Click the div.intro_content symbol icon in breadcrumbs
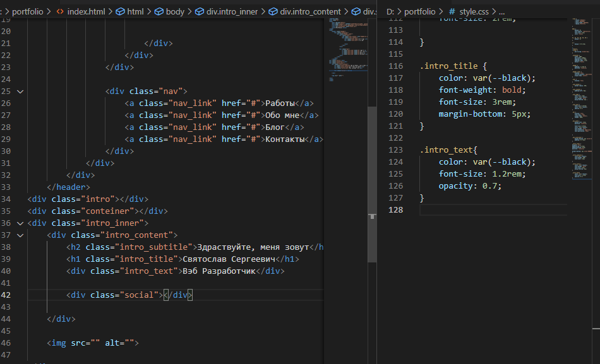 pyautogui.click(x=273, y=11)
